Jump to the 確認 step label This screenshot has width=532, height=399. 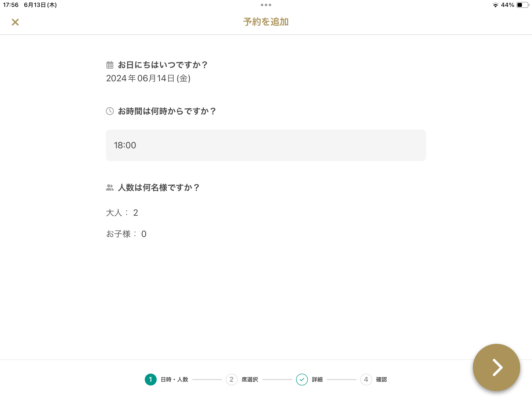(382, 380)
